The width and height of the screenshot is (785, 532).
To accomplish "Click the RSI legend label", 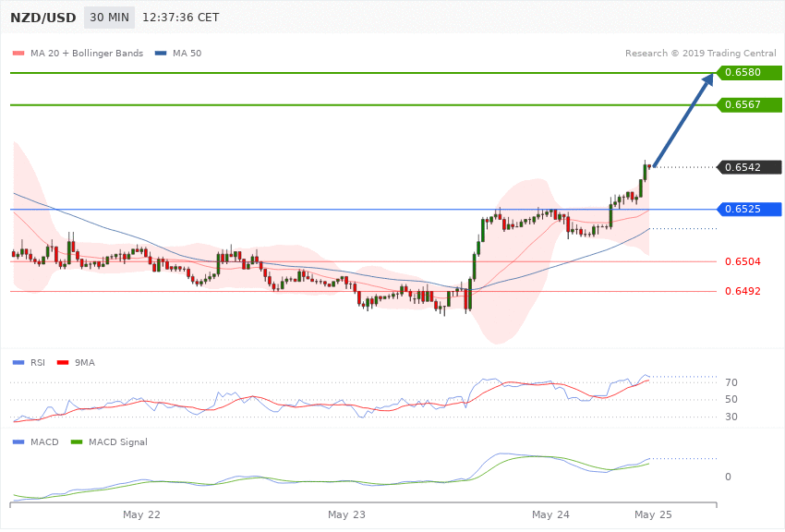I will (38, 362).
